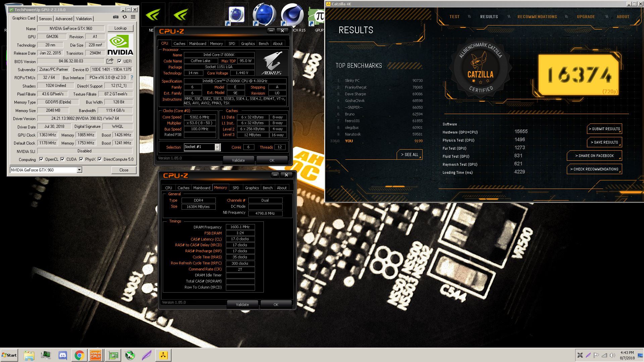
Task: Switch to the Advanced tab in GPU-Z
Action: (64, 19)
